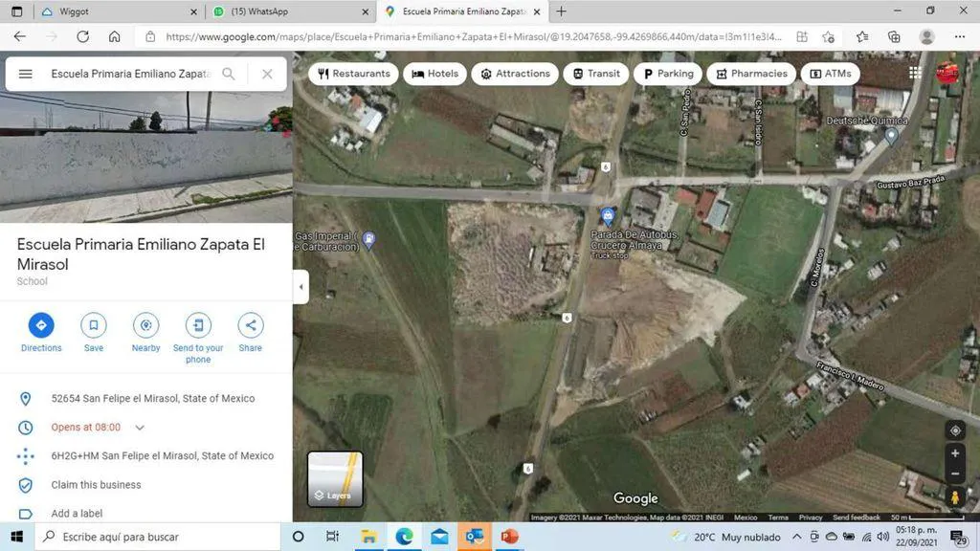
Task: Click the search magnifier icon
Action: tap(229, 74)
